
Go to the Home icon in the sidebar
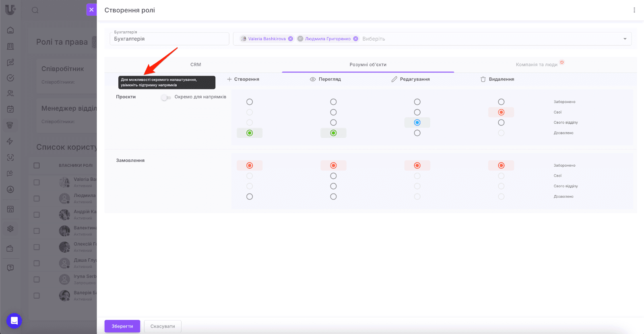[x=10, y=30]
